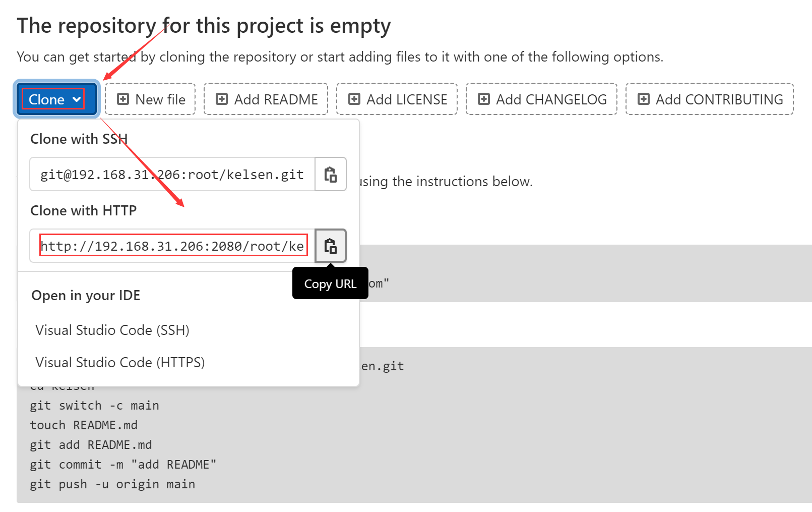
Task: Select the Add CHANGELOG button label
Action: [551, 99]
